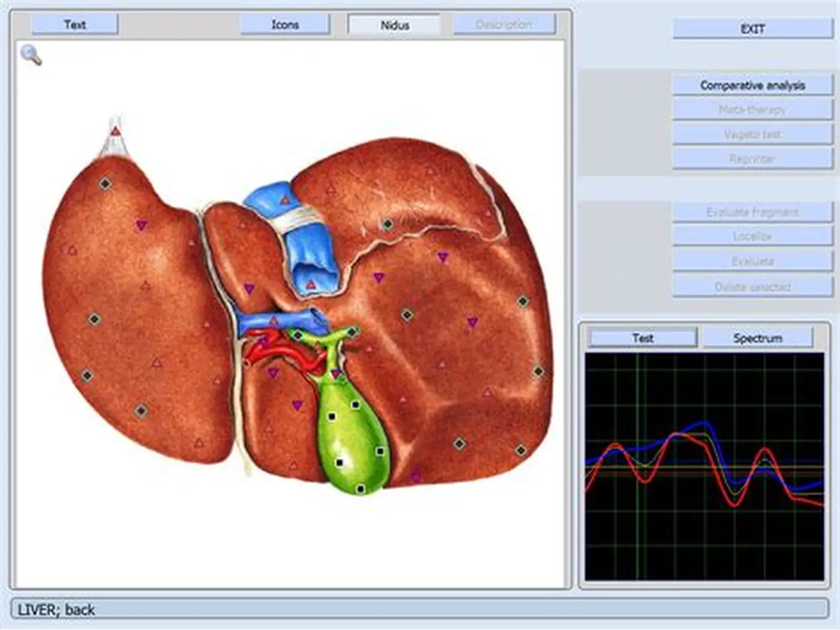Click the Vegeto test button
The height and width of the screenshot is (630, 840).
point(752,134)
